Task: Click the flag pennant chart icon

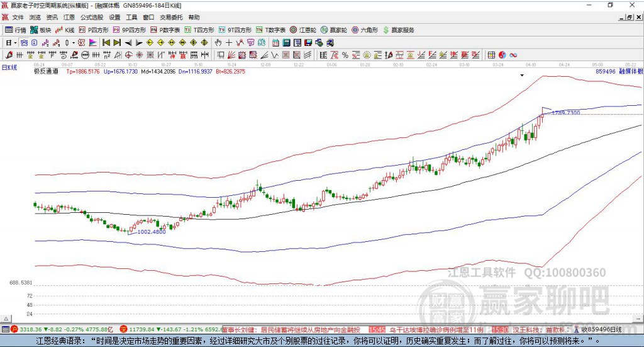Action: (93, 43)
